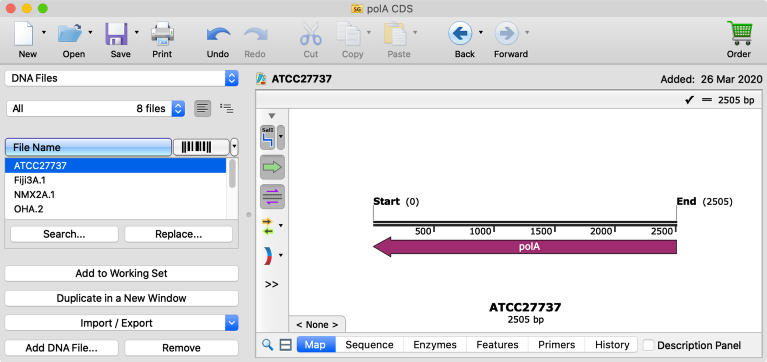Click the magnifying glass zoom icon
This screenshot has height=362, width=767.
click(x=268, y=345)
